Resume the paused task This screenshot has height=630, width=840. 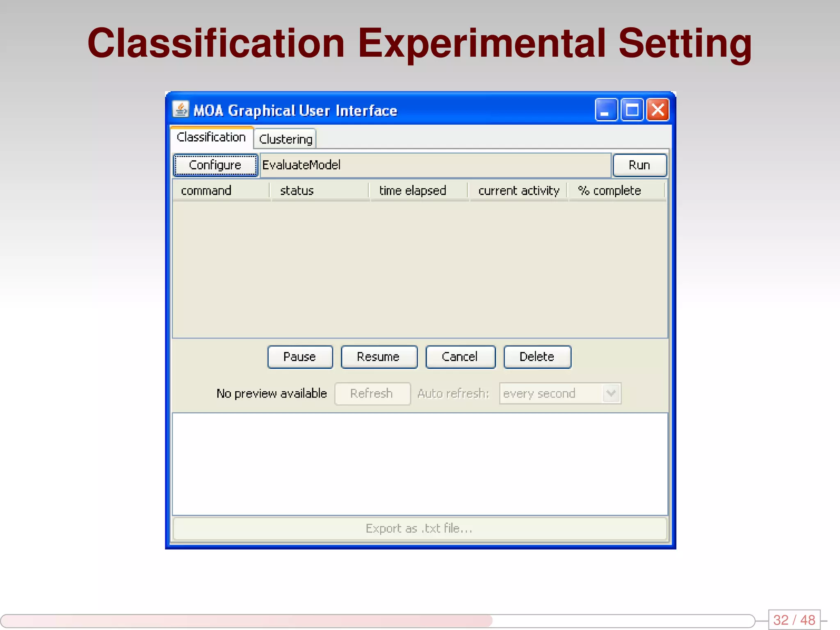coord(379,357)
